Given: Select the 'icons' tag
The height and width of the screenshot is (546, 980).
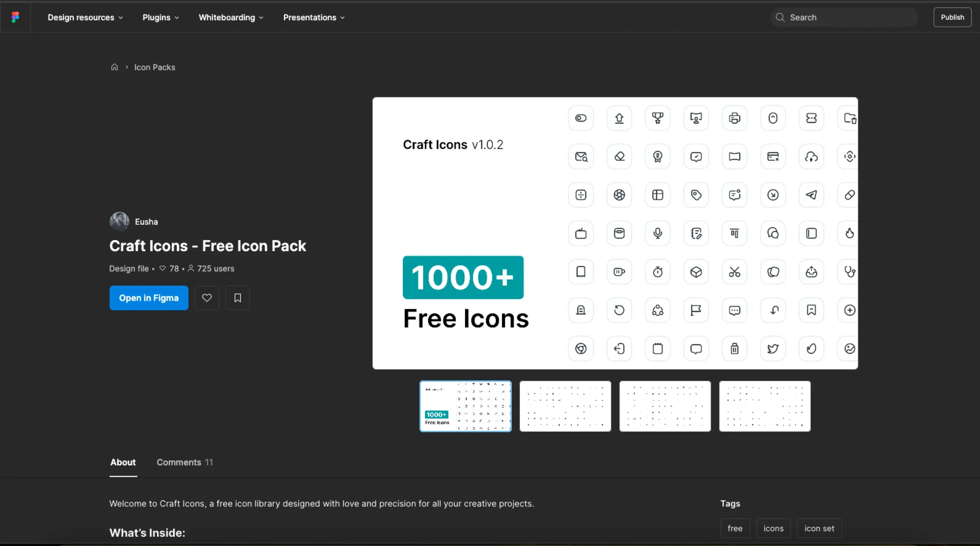Looking at the screenshot, I should click(x=773, y=528).
